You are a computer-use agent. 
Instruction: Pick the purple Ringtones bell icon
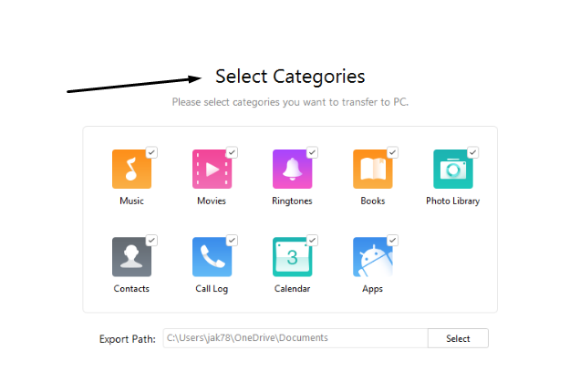point(292,169)
